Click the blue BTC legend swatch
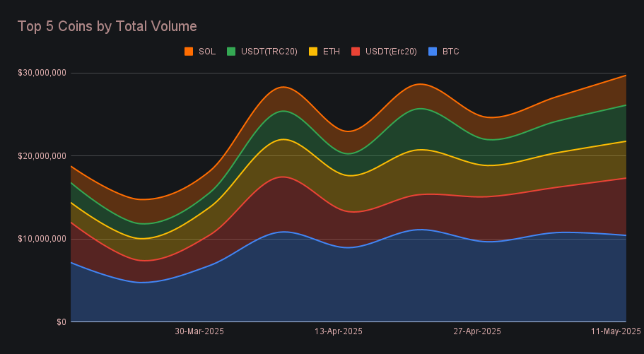The width and height of the screenshot is (644, 354). pyautogui.click(x=433, y=52)
